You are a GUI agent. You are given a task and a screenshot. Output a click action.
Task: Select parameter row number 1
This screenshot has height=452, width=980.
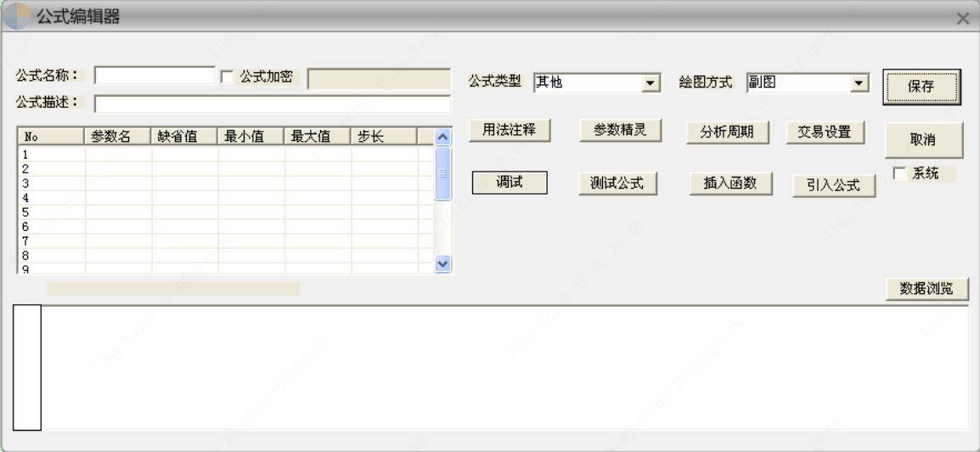226,154
